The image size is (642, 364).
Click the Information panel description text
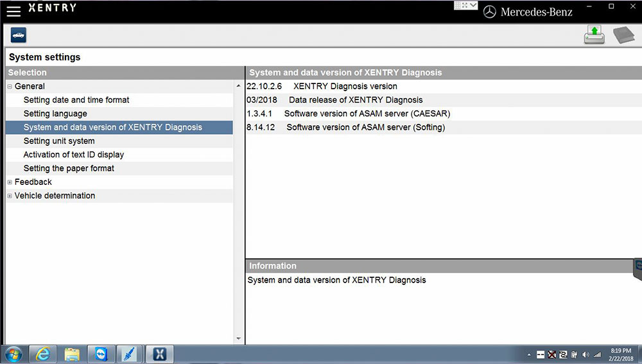336,280
